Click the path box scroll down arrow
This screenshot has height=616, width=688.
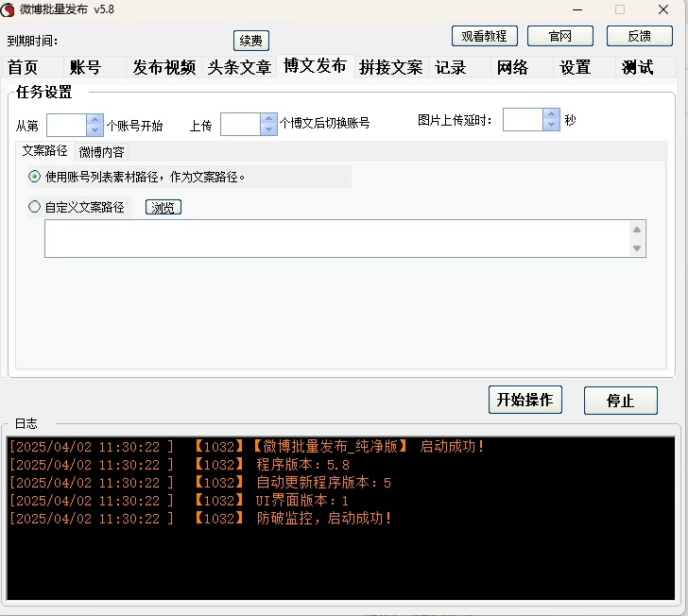pos(637,248)
